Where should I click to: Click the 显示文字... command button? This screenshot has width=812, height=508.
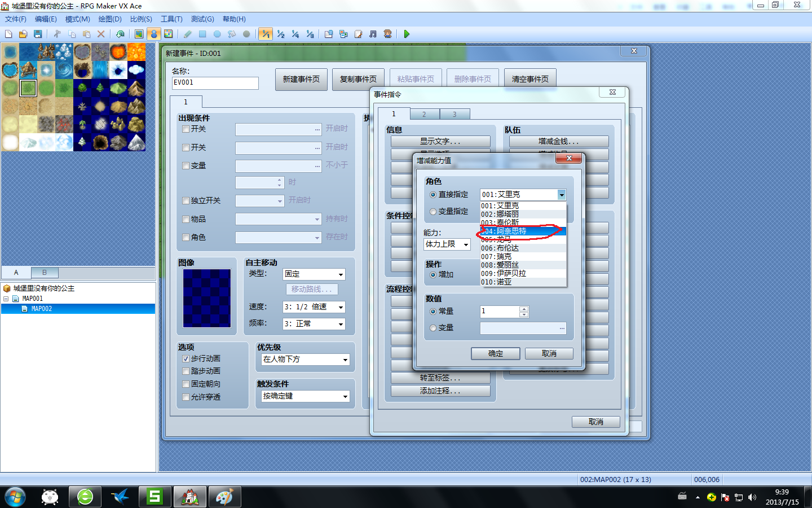[x=440, y=142]
